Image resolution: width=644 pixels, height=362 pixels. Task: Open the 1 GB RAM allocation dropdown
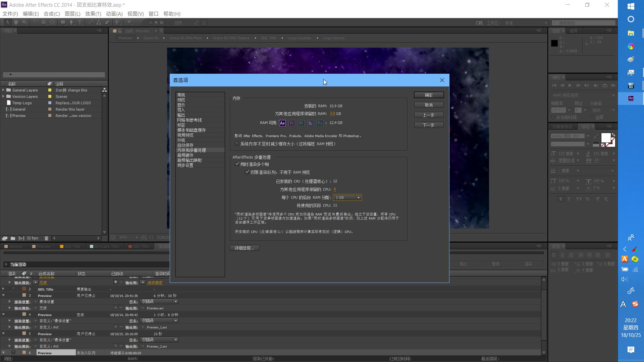pos(347,197)
